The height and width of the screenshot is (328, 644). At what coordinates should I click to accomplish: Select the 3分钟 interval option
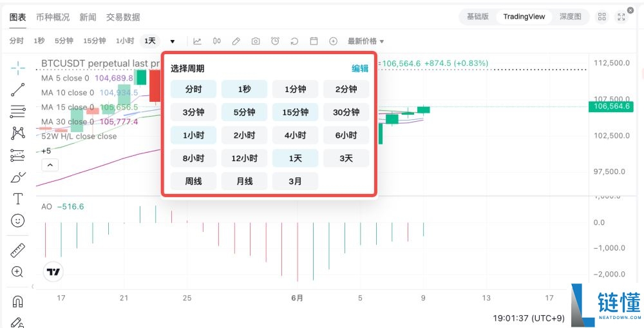[x=193, y=112]
